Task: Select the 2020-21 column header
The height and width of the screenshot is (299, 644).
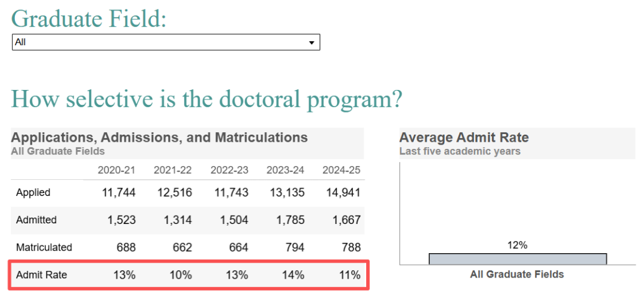Action: [x=116, y=170]
